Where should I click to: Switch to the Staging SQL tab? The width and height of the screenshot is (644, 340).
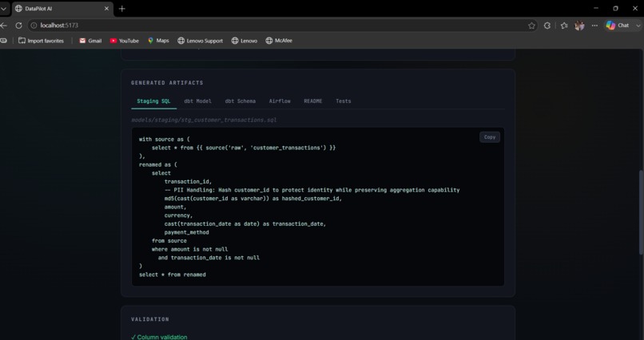pyautogui.click(x=153, y=101)
